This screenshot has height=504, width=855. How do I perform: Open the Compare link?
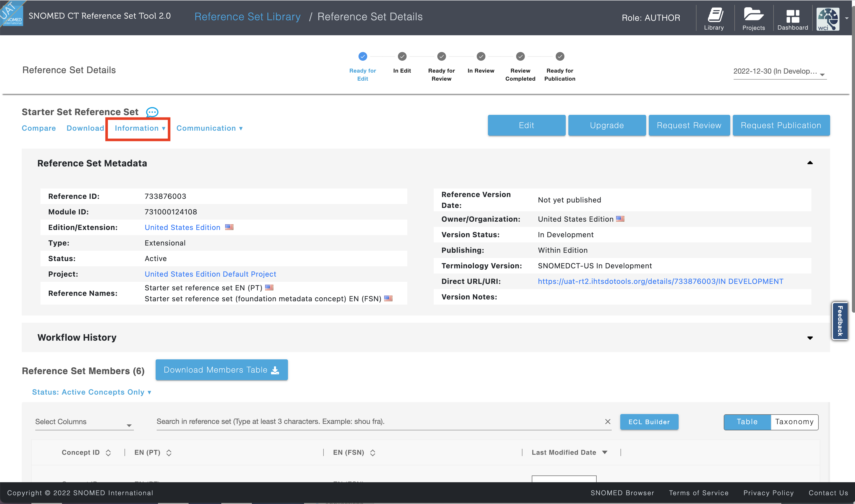(39, 128)
